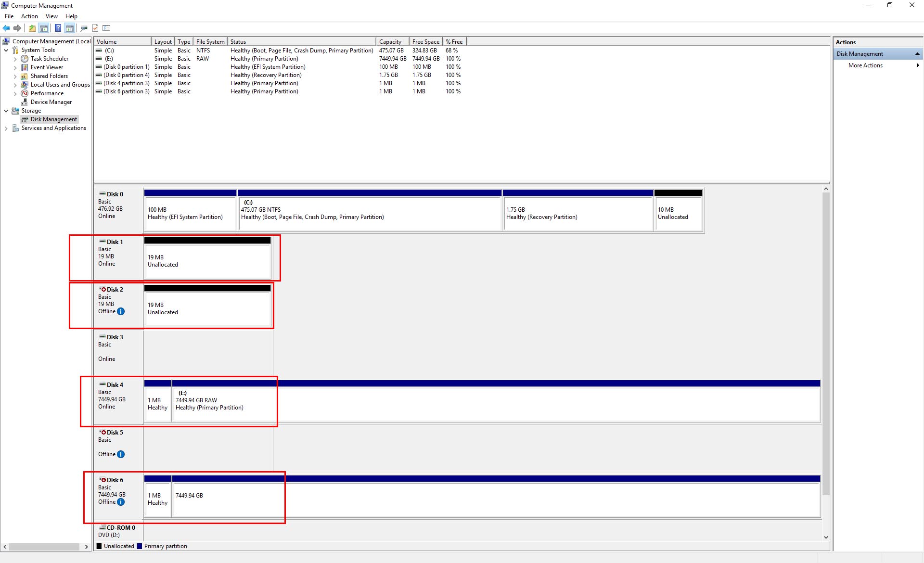Select the (Disk 0 partition 4) volume row

(279, 75)
